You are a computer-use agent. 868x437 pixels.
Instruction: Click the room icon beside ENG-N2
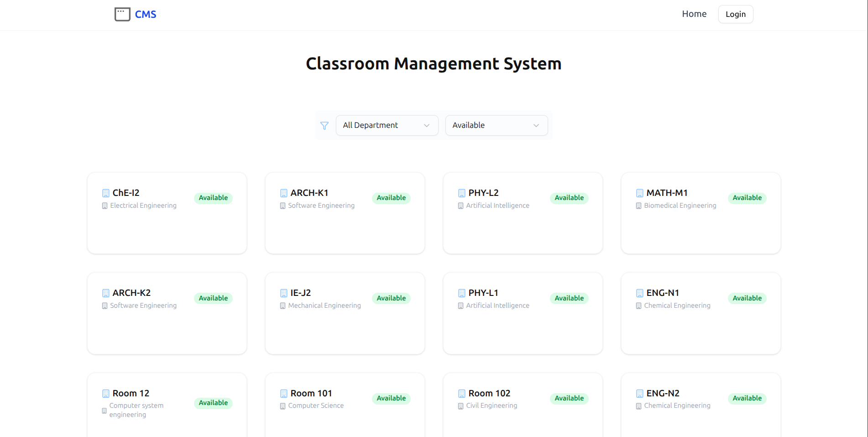tap(640, 394)
